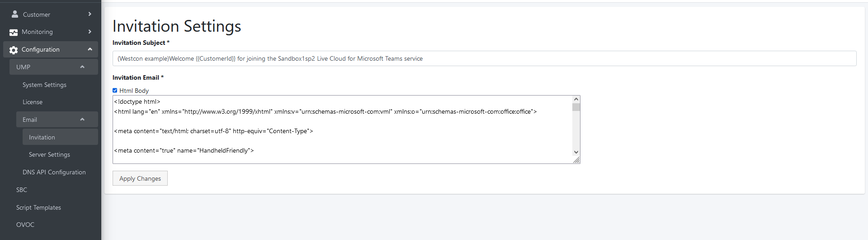Click the Apply Changes button
This screenshot has height=240, width=868.
140,178
